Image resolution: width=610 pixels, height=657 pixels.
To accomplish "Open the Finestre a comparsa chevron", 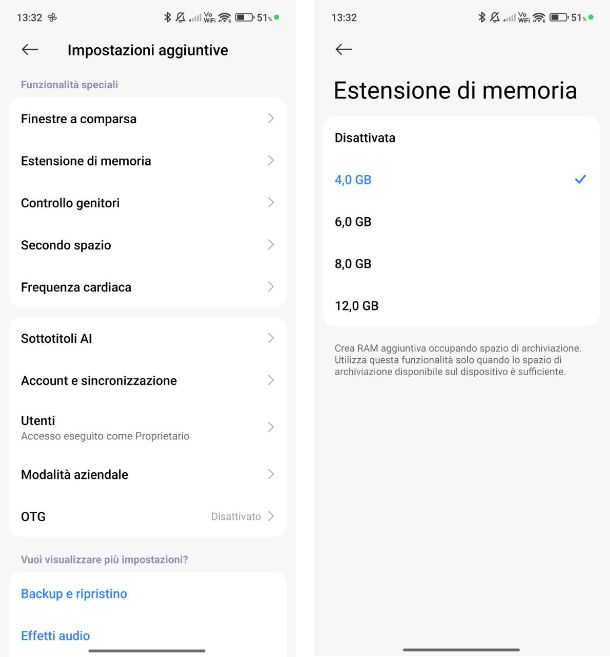I will pyautogui.click(x=270, y=119).
